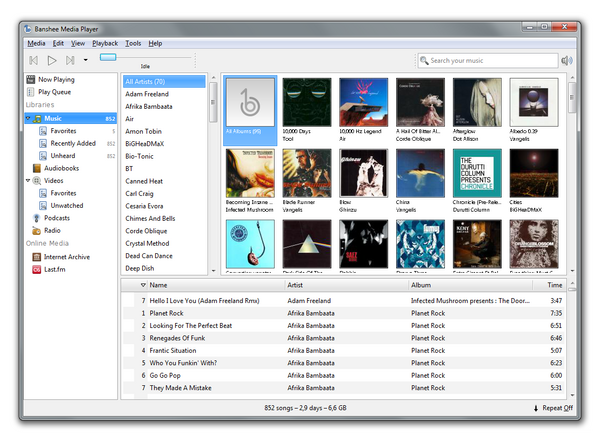Image resolution: width=600 pixels, height=441 pixels.
Task: Open the Help menu
Action: click(x=155, y=43)
